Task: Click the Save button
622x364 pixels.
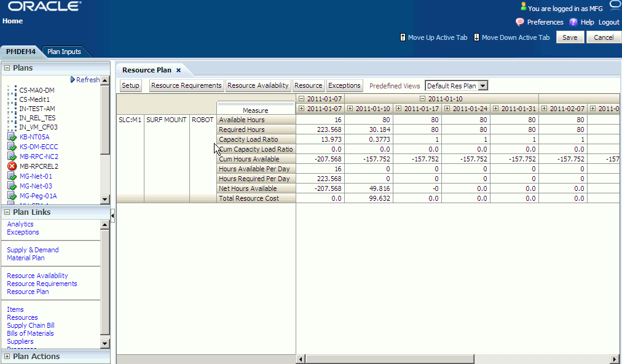Action: (x=570, y=37)
